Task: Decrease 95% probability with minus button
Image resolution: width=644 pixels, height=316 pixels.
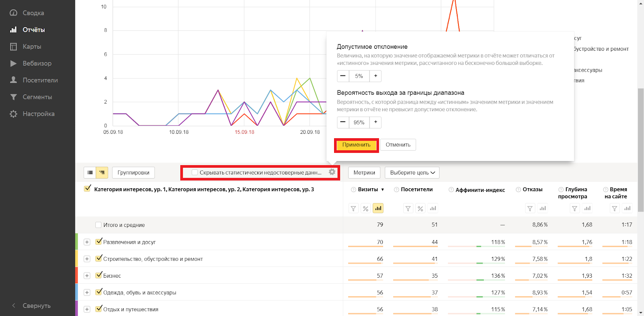Action: 343,122
